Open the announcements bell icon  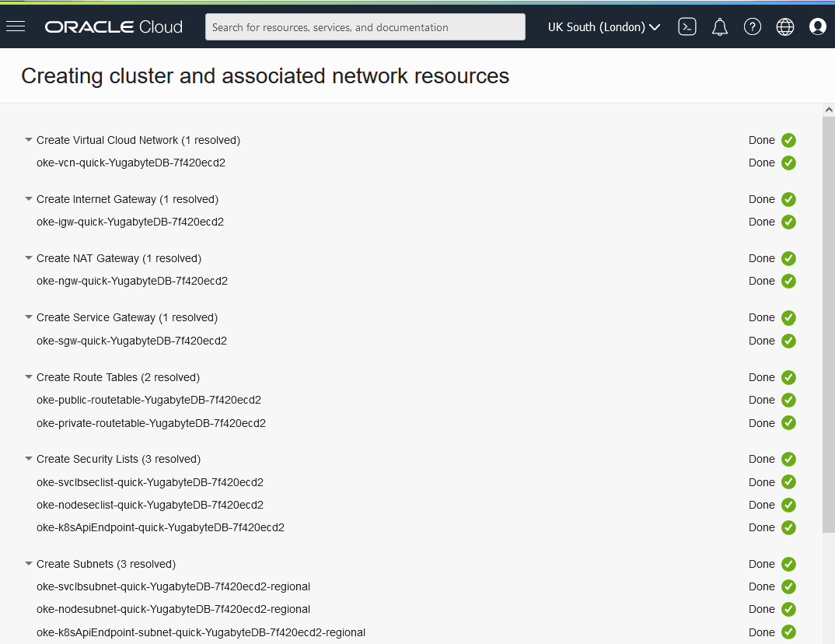(x=720, y=26)
